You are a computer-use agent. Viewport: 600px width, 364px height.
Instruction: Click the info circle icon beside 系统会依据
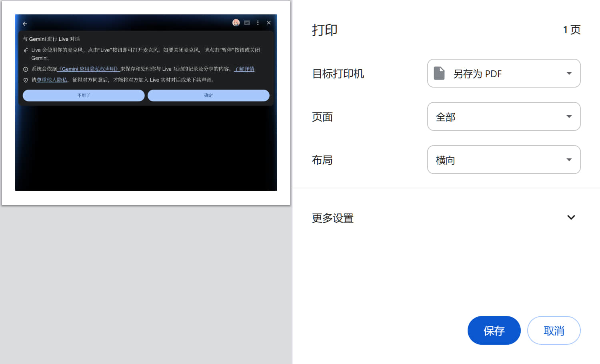point(26,69)
